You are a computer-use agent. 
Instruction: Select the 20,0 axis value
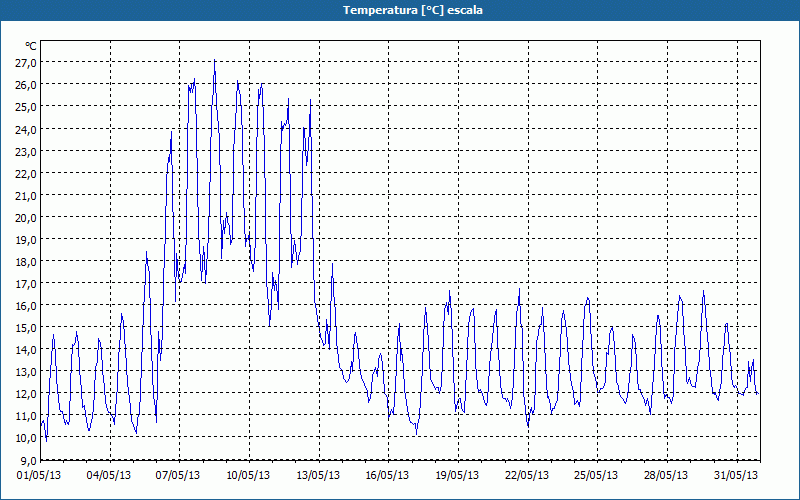26,217
